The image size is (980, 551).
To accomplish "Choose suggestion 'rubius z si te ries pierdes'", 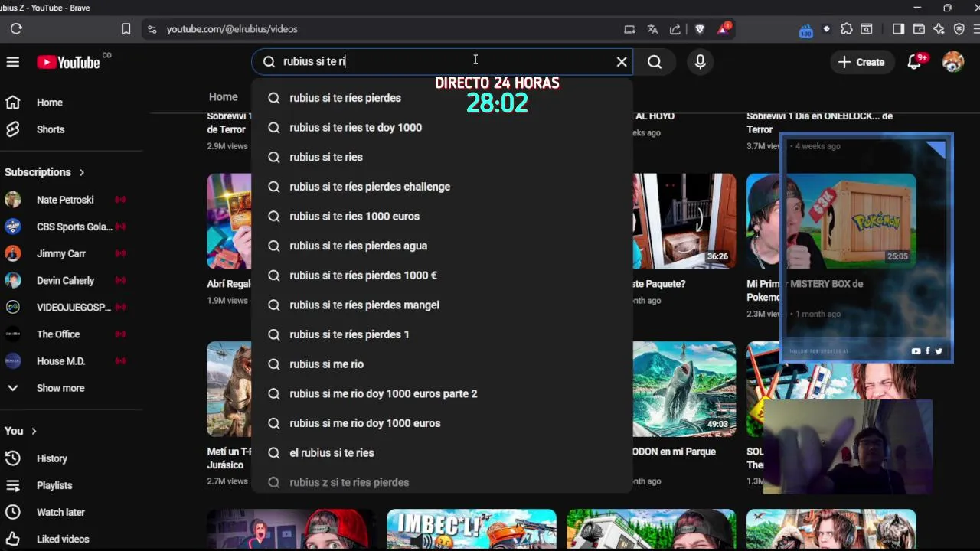I will coord(442,482).
